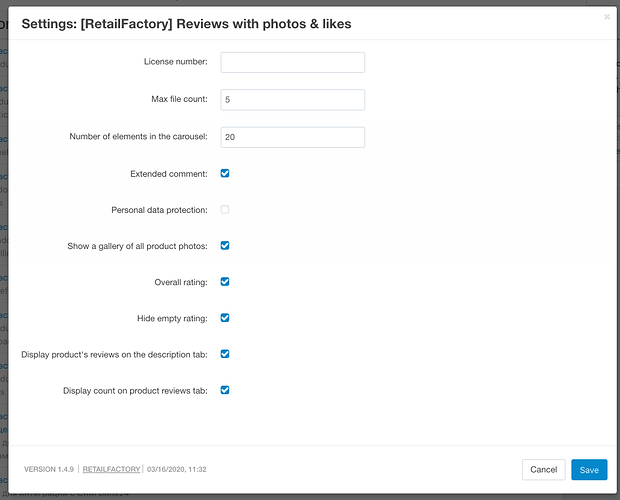The height and width of the screenshot is (500, 620).
Task: Focus the carousel elements number field
Action: coord(293,137)
